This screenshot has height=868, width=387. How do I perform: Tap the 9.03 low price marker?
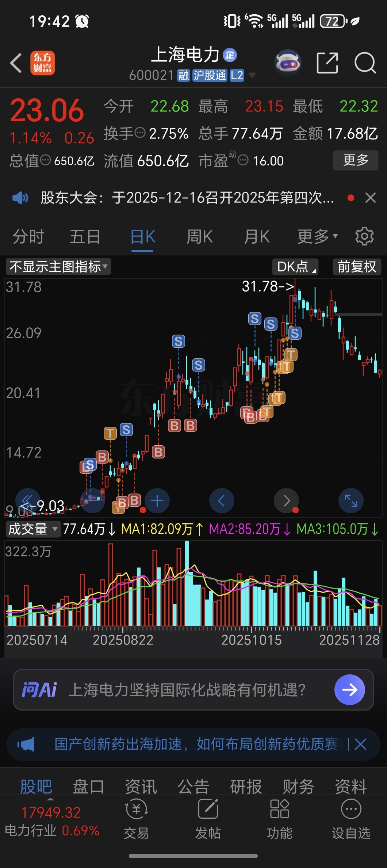(43, 506)
